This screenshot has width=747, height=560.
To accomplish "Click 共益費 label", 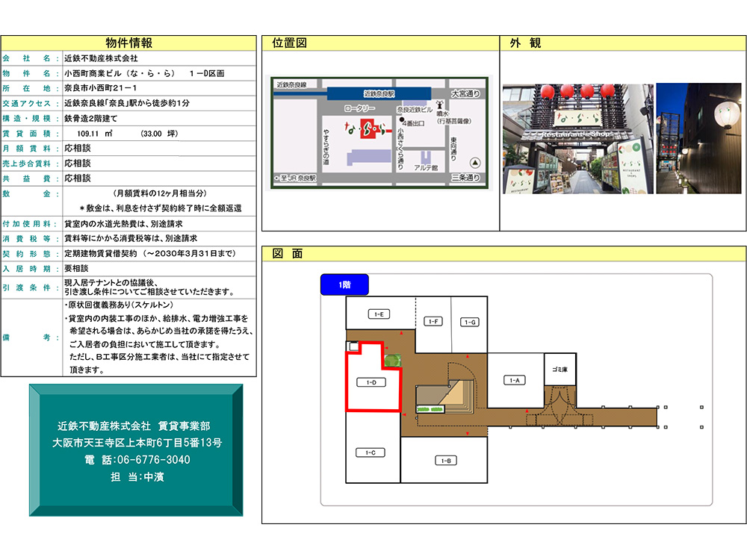I will [26, 178].
